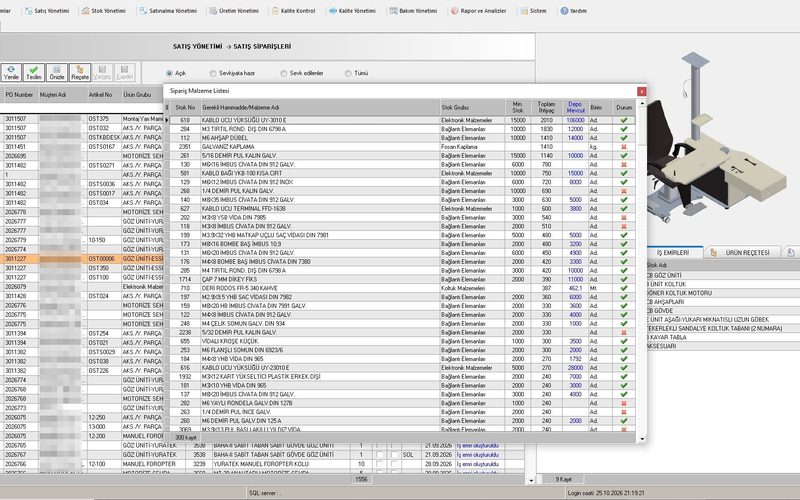Image resolution: width=800 pixels, height=500 pixels.
Task: Sort by the Depo Mevcut column header
Action: [x=576, y=107]
